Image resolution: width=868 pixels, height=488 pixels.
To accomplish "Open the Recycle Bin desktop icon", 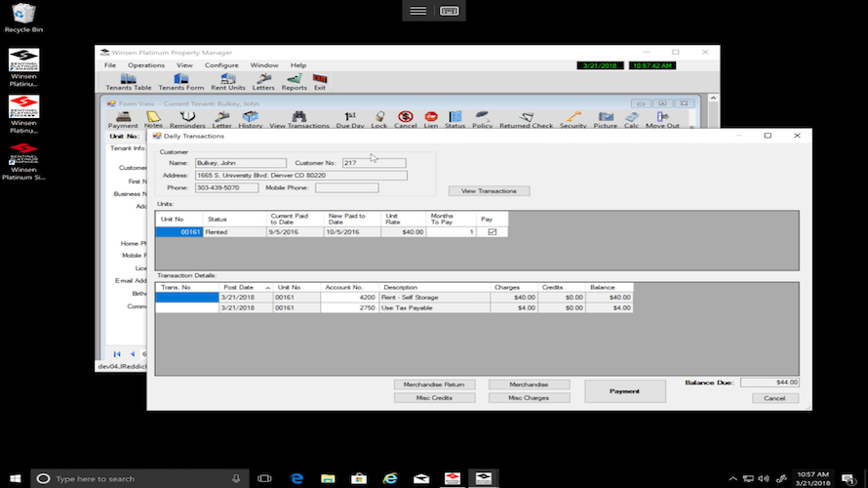I will [x=23, y=18].
